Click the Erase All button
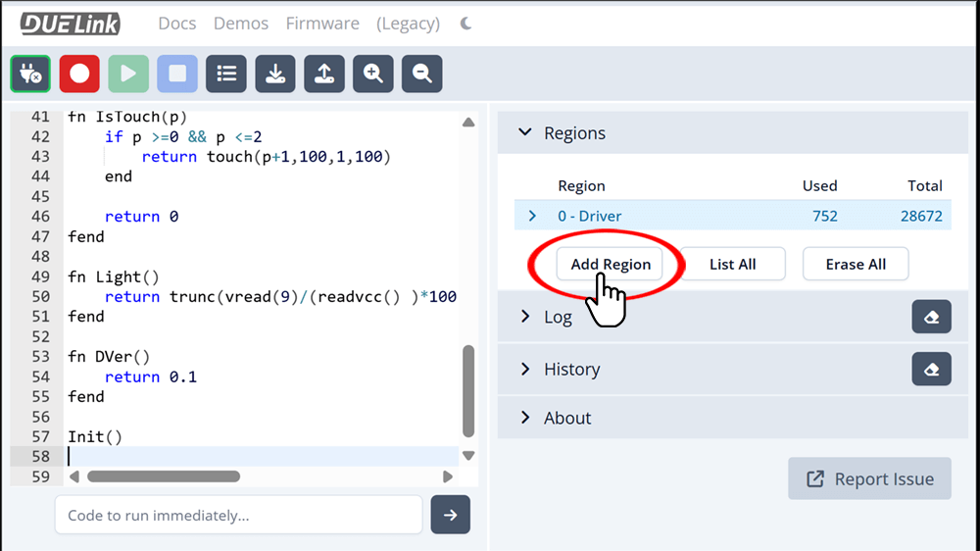Image resolution: width=980 pixels, height=551 pixels. [855, 264]
